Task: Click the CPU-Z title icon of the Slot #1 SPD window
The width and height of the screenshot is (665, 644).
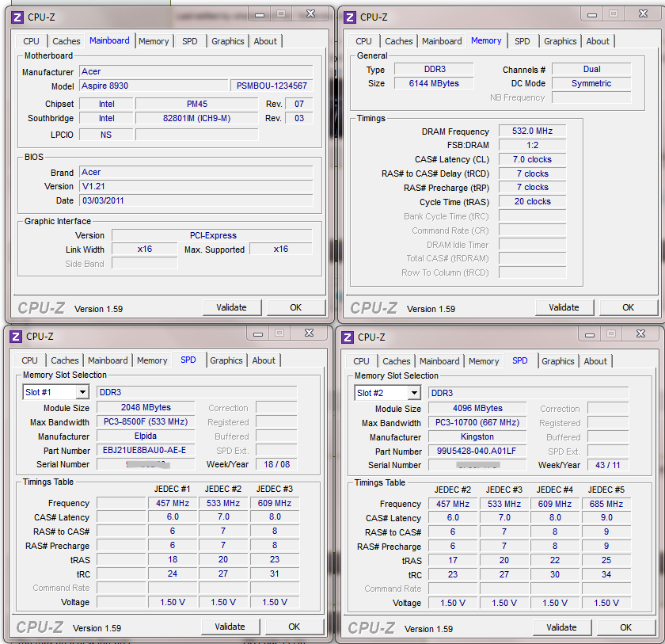Action: tap(16, 337)
